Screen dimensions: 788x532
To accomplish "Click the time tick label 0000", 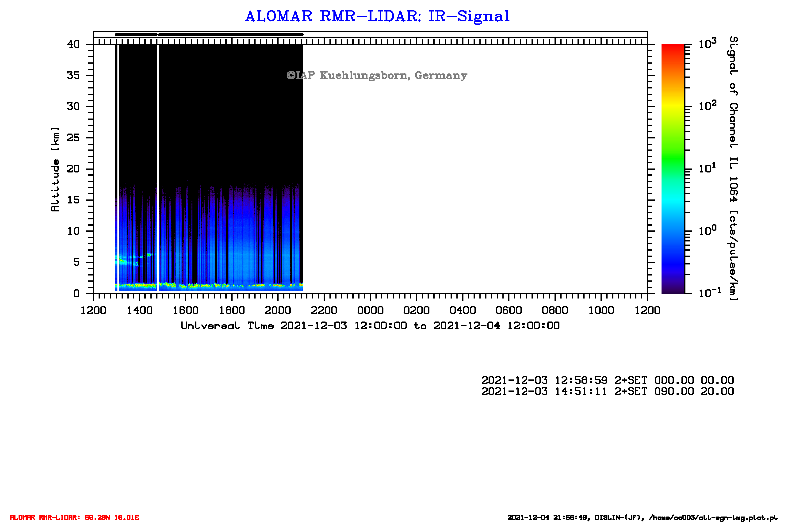I will (370, 310).
